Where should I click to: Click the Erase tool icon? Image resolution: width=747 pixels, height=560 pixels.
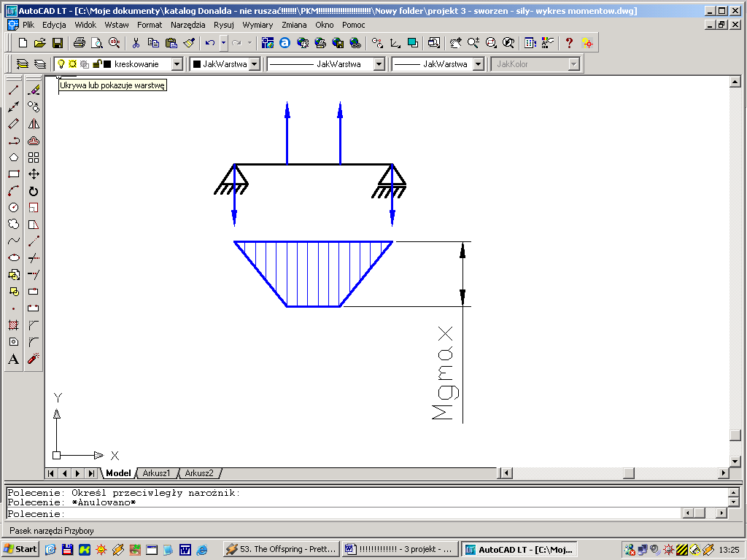pos(34,90)
